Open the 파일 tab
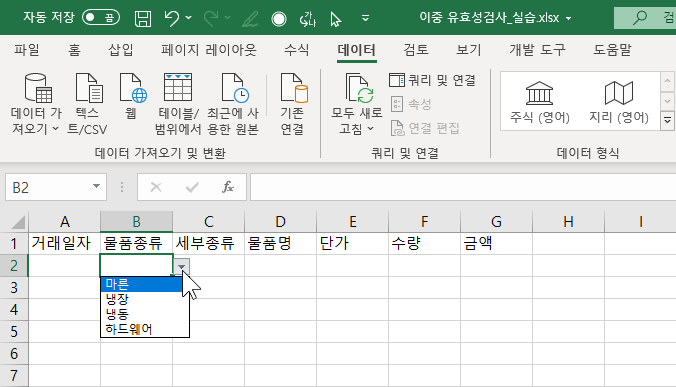 tap(27, 50)
